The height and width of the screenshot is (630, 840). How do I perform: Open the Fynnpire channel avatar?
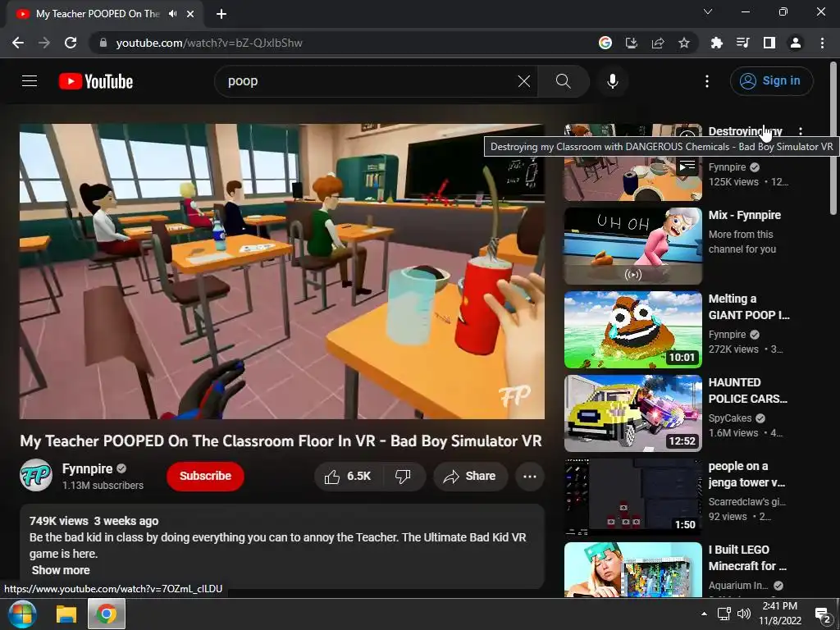tap(36, 475)
